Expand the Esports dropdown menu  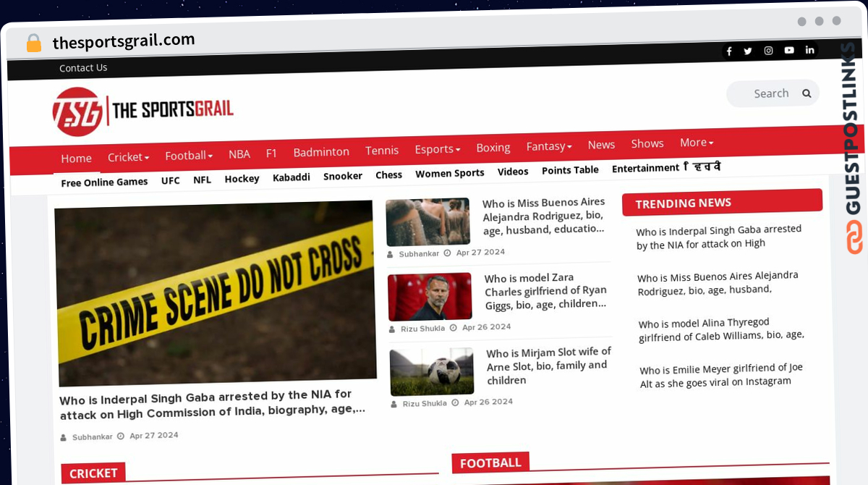coord(438,149)
